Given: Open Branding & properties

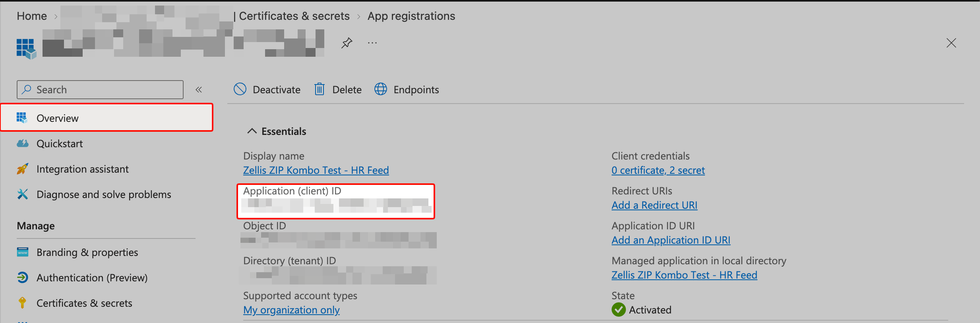Looking at the screenshot, I should [x=87, y=252].
